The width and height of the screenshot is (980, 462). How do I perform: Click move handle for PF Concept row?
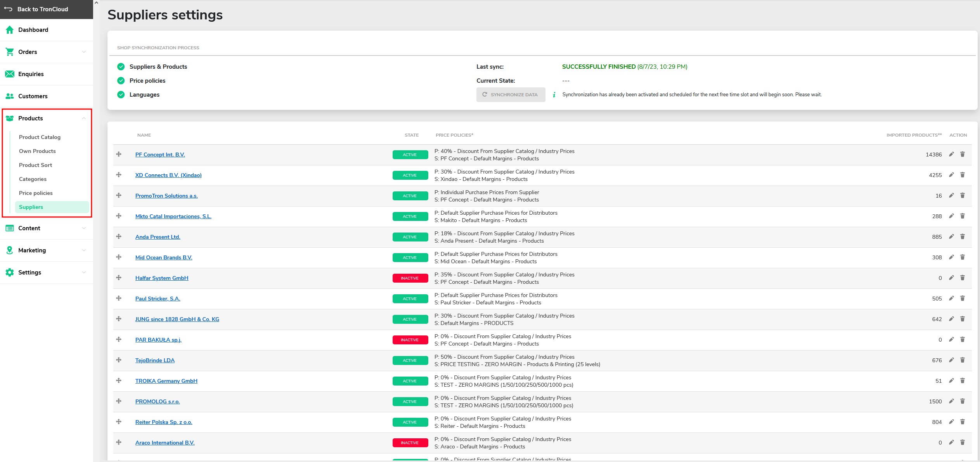pos(119,155)
